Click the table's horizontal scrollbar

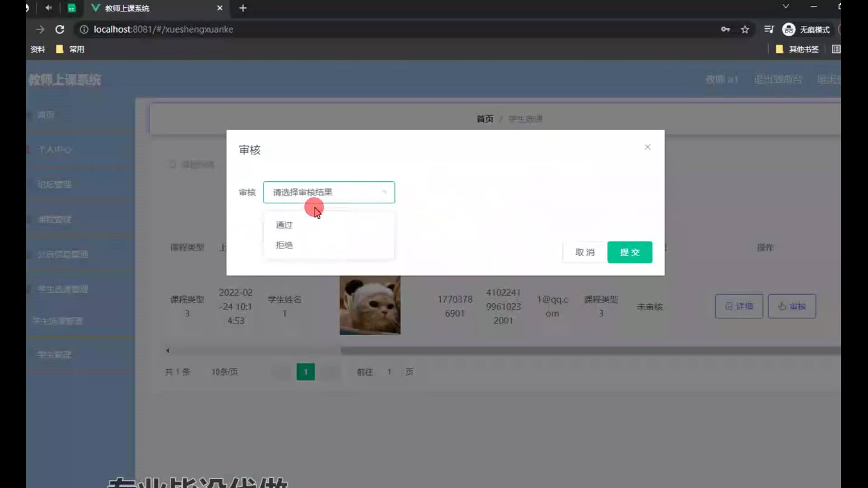[590, 351]
